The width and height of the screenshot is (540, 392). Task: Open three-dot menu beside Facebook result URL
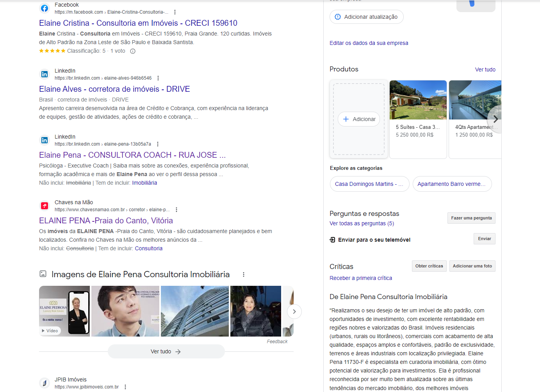point(175,12)
